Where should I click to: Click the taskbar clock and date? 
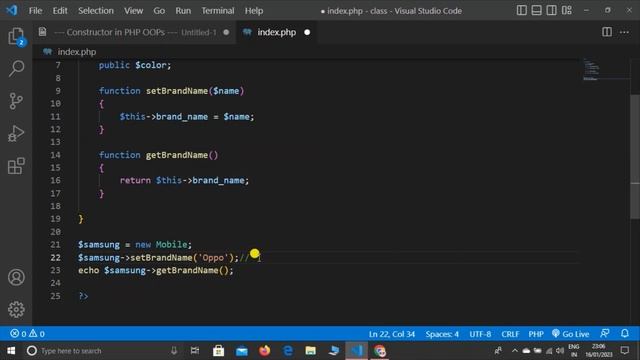click(599, 351)
